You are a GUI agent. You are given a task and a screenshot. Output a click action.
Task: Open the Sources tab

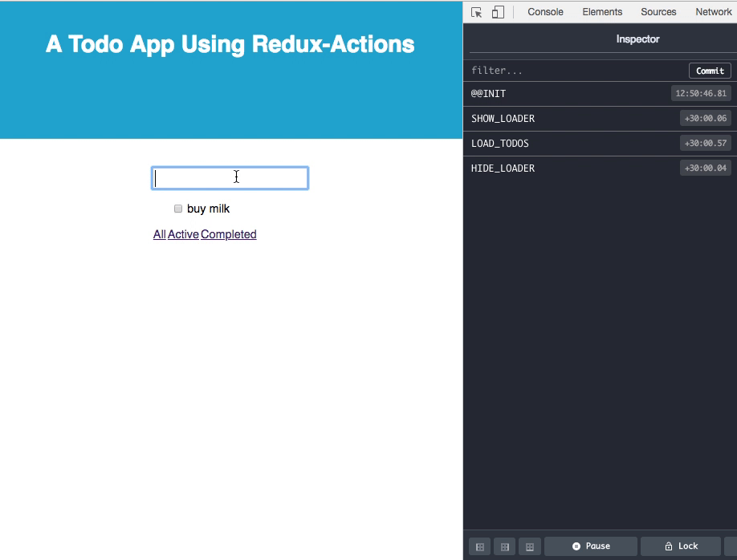pyautogui.click(x=658, y=12)
